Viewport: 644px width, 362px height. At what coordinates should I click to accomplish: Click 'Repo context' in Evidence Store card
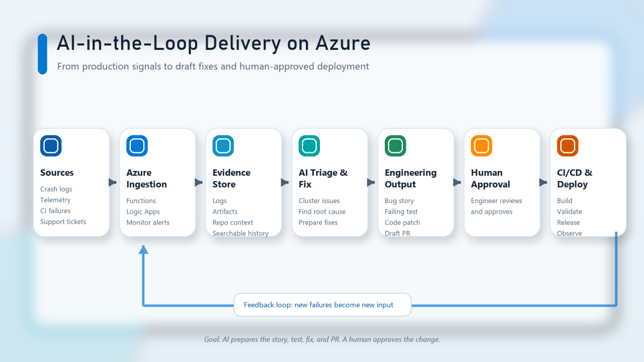pyautogui.click(x=232, y=223)
